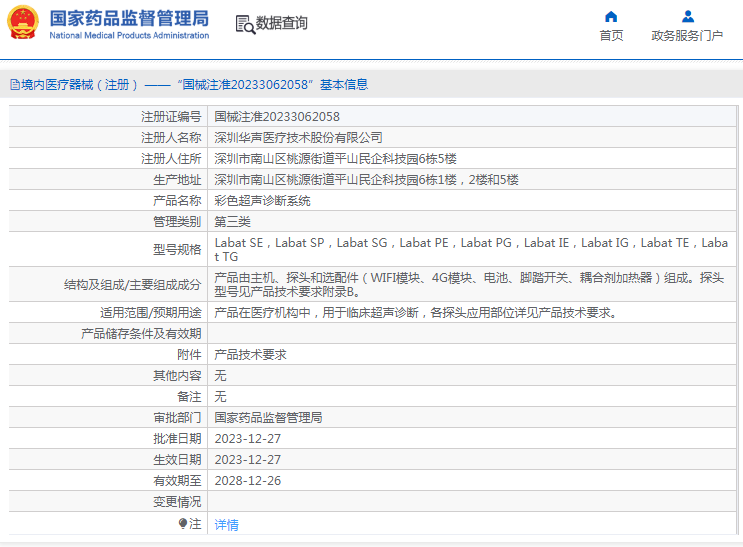Select registration number 国械注准20233062058 value
Viewport: 743px width, 547px height.
277,117
